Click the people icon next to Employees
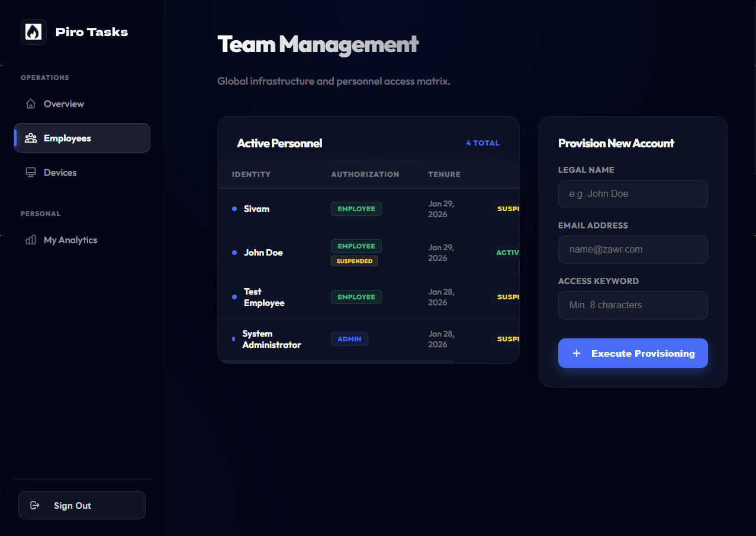This screenshot has height=536, width=756. pos(30,138)
